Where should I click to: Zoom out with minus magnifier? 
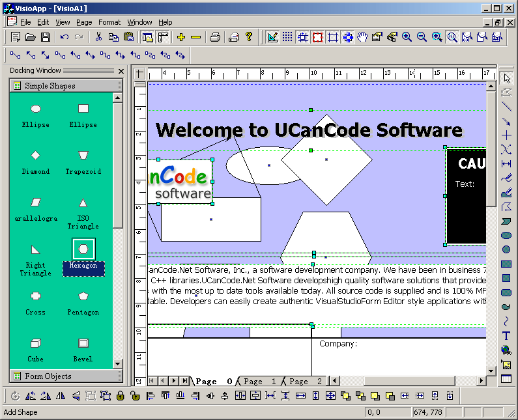coord(422,37)
